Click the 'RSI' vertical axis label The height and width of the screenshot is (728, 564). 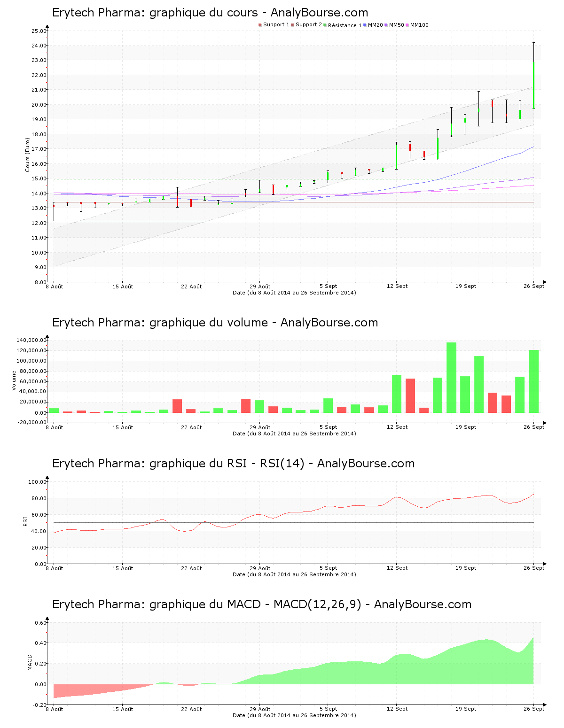tap(25, 521)
